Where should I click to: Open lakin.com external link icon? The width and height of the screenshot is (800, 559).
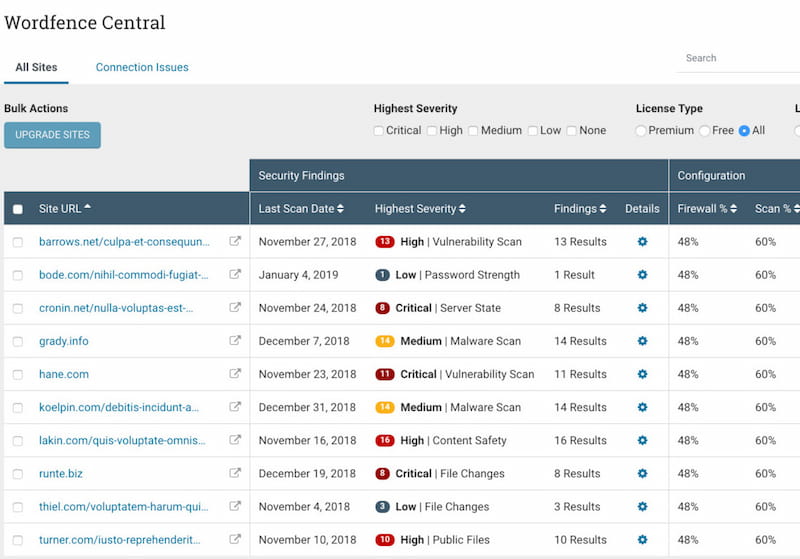[235, 440]
